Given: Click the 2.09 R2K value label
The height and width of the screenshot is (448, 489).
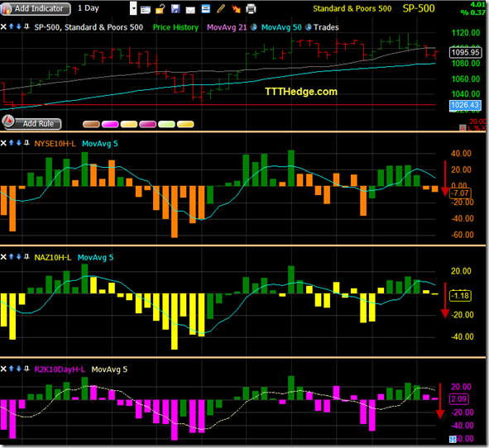Looking at the screenshot, I should (x=458, y=398).
